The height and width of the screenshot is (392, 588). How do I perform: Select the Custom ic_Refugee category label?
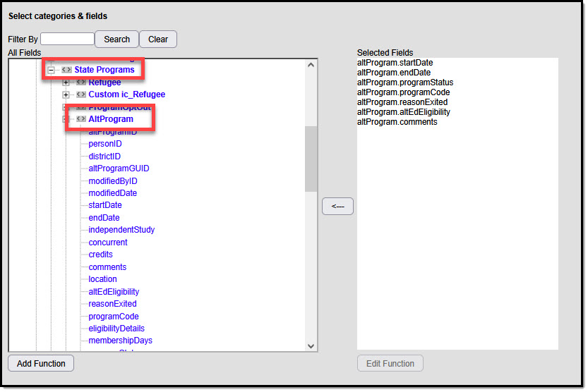pyautogui.click(x=127, y=94)
